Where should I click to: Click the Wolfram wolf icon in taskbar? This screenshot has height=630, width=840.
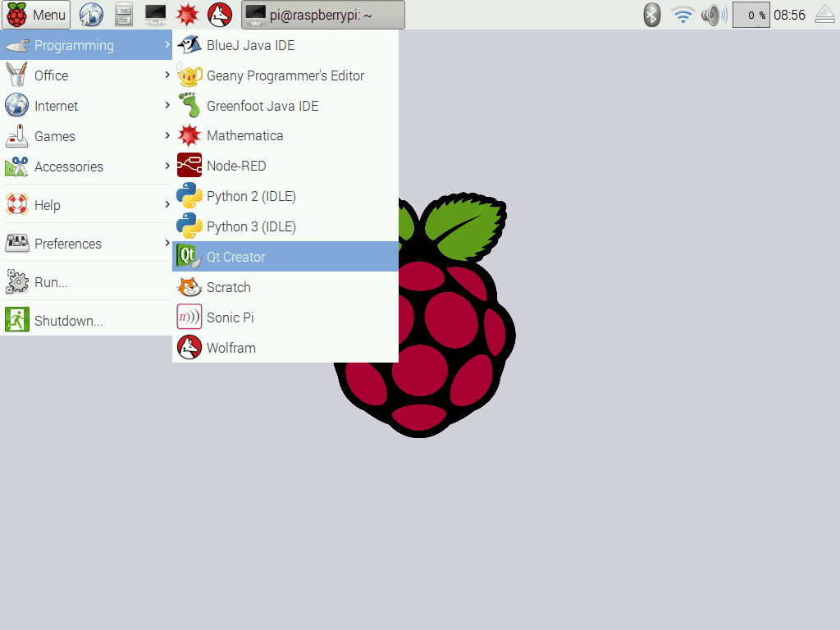click(219, 15)
